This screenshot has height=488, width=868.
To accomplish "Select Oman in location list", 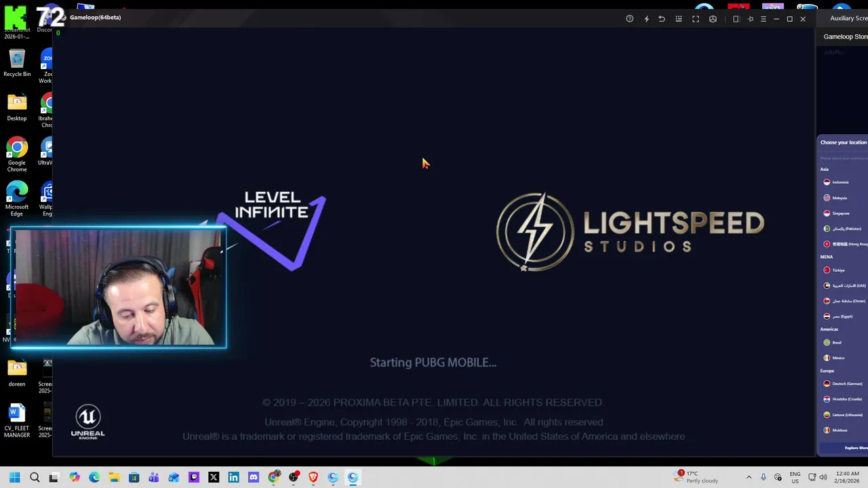I will coord(844,301).
